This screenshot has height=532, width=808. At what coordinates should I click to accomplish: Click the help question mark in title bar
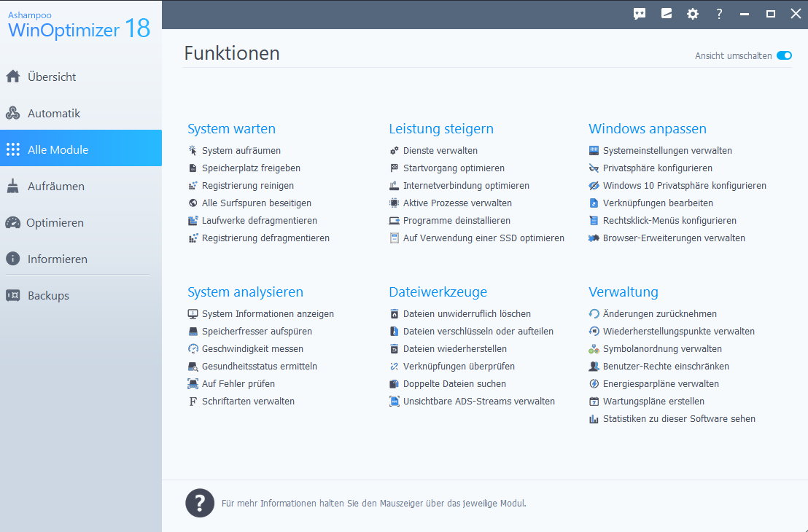719,14
